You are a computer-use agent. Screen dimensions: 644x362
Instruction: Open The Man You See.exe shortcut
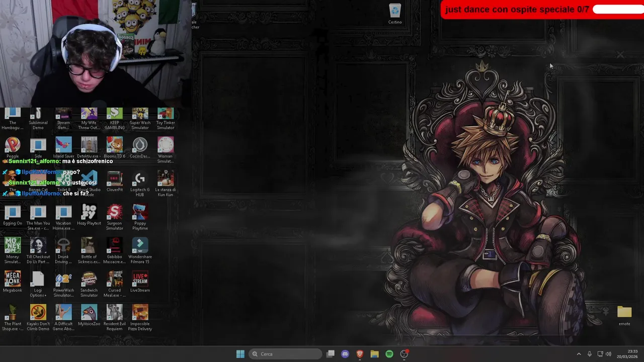pyautogui.click(x=38, y=218)
